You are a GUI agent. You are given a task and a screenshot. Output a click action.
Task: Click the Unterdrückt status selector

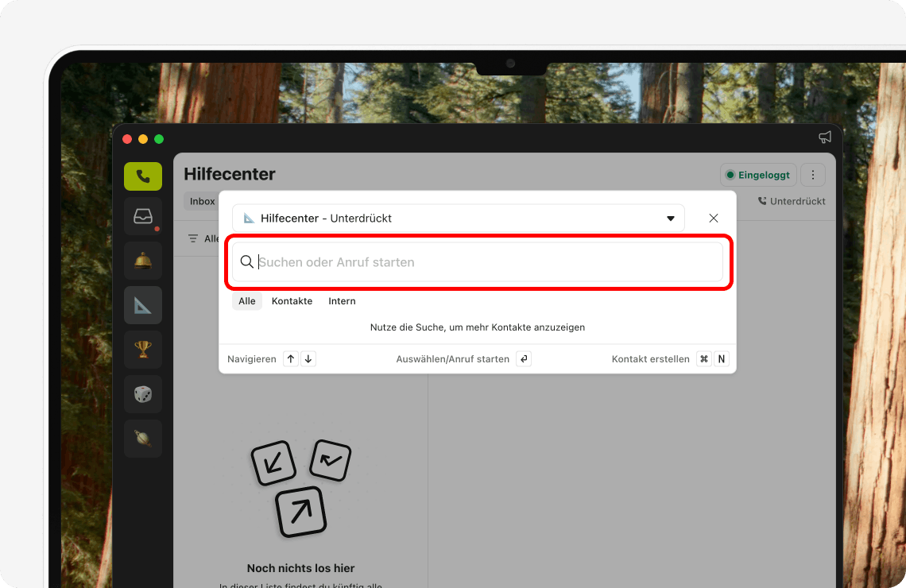[792, 201]
